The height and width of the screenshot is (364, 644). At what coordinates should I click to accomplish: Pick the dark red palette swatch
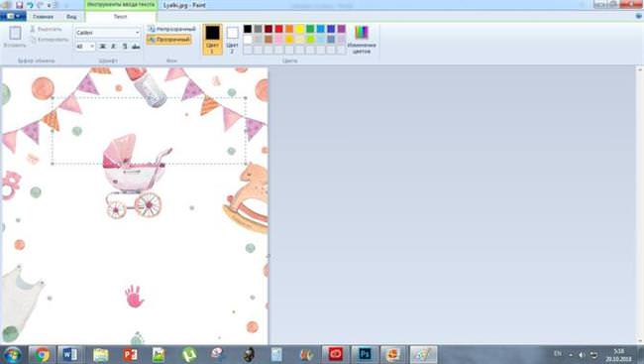click(x=268, y=29)
